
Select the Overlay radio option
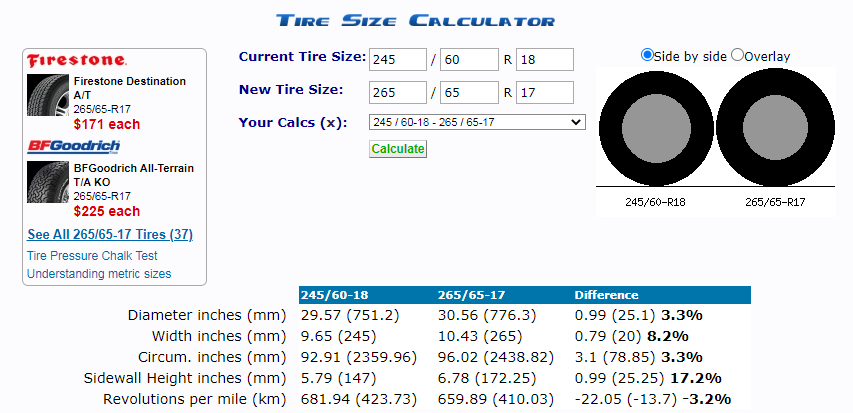point(738,55)
